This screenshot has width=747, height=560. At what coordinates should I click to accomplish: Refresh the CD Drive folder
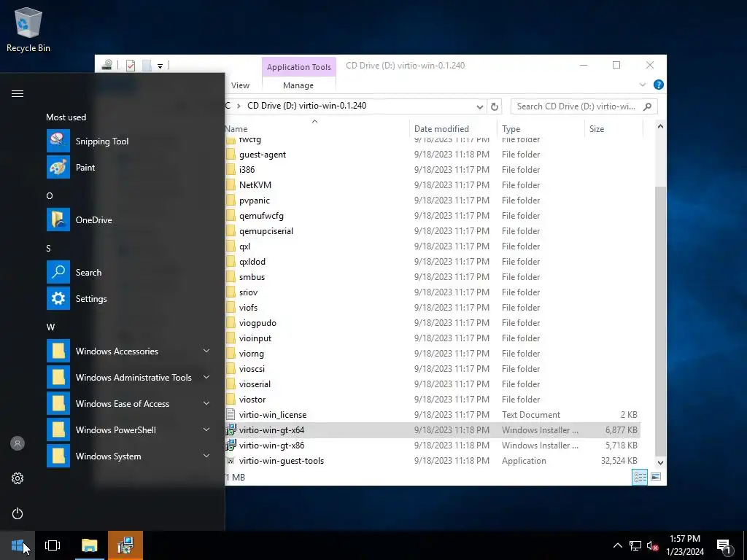[x=495, y=106]
